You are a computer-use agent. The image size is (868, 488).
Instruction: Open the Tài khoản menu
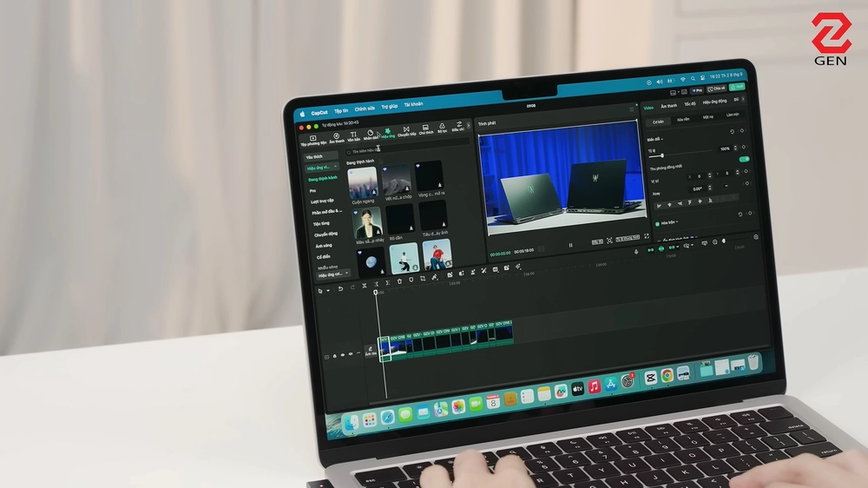tap(413, 104)
